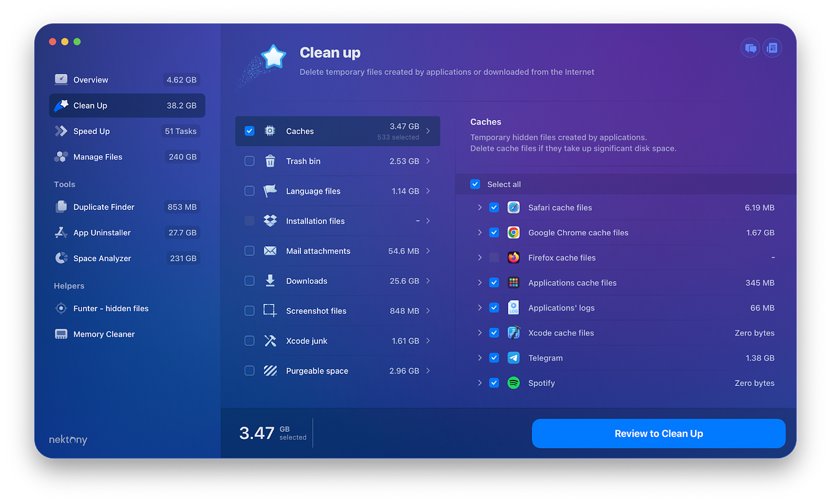Open the Manage Files section
Screen dimensions: 831x504
127,157
